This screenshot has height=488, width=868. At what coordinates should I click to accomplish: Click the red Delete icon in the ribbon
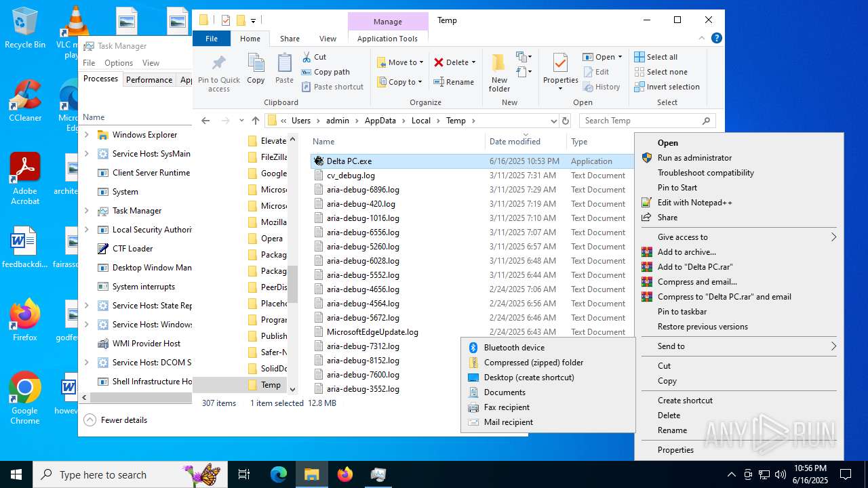pyautogui.click(x=439, y=62)
